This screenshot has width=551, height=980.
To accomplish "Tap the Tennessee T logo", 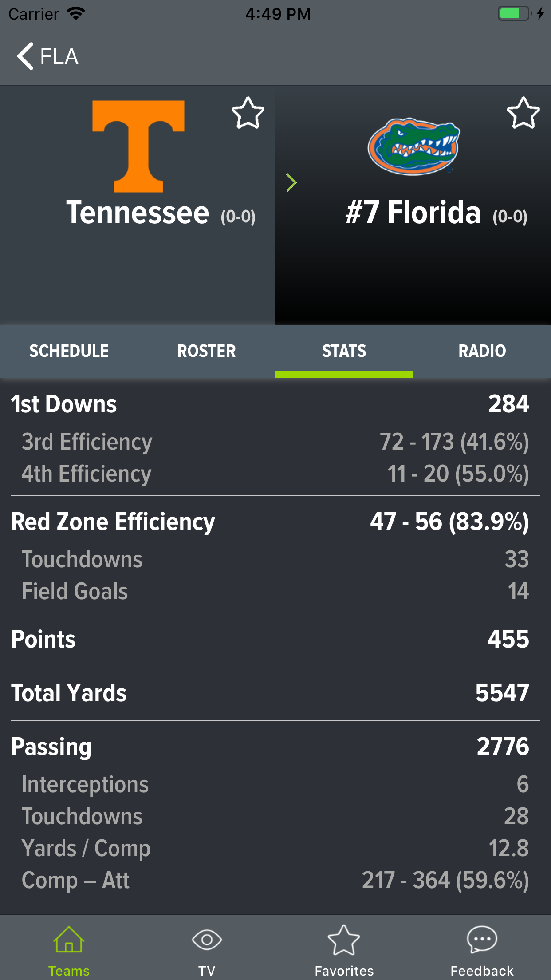I will click(138, 146).
